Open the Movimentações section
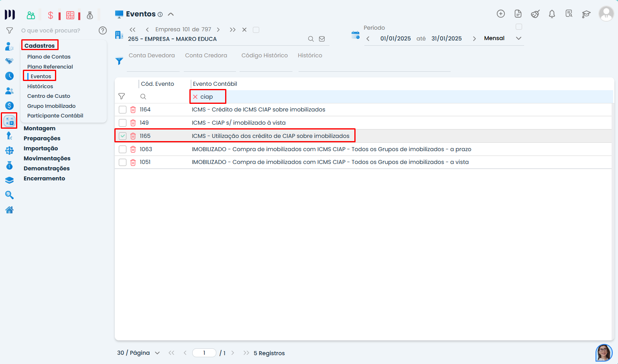 tap(47, 158)
